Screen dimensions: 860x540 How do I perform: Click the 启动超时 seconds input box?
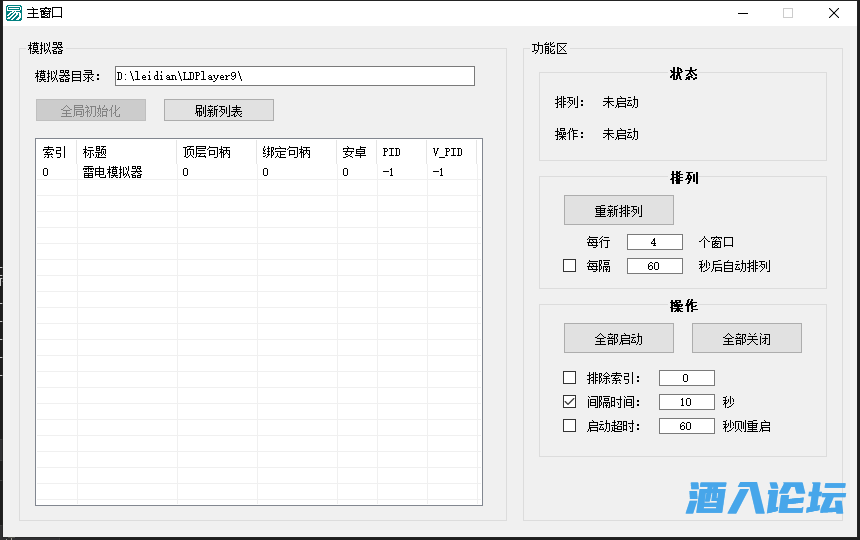[x=686, y=426]
